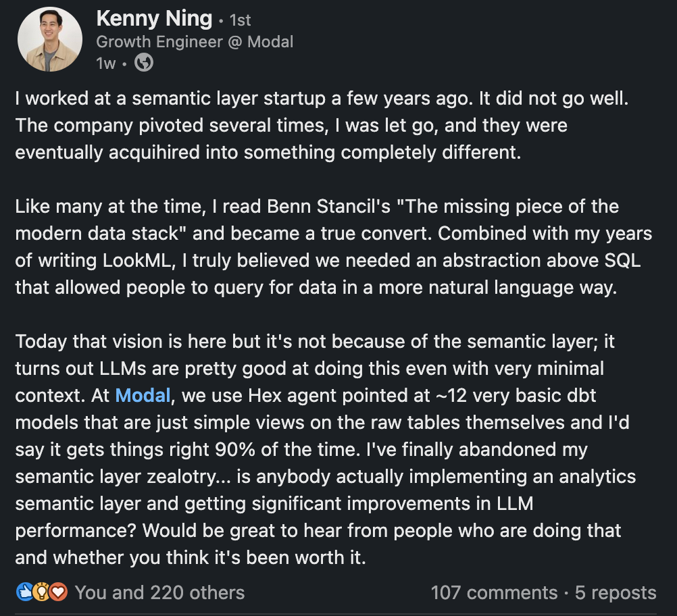Open Kenny Ning's profile photo
This screenshot has height=616, width=677.
[x=49, y=40]
